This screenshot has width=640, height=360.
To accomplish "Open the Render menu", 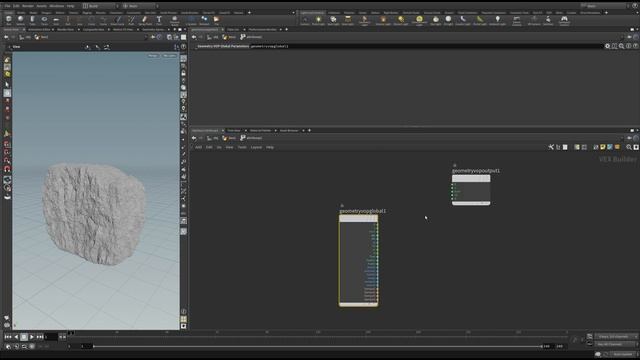I will click(28, 6).
